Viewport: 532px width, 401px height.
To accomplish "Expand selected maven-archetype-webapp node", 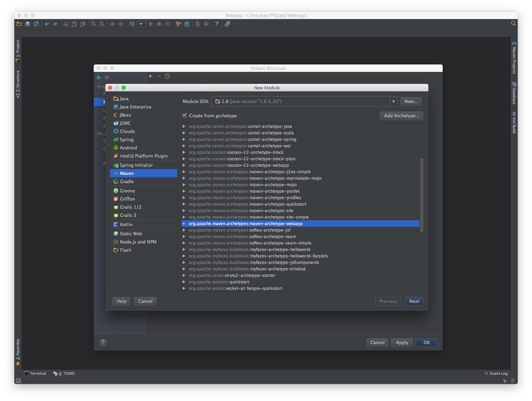I will click(x=184, y=223).
